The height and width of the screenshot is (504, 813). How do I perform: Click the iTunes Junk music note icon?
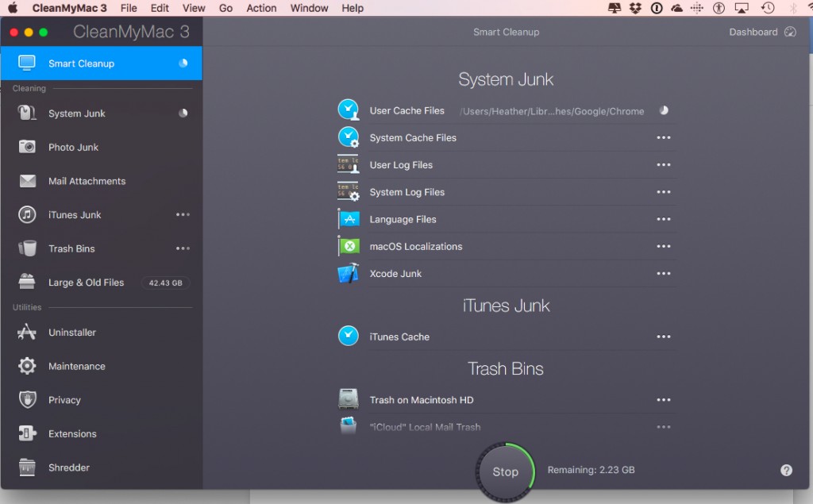27,214
